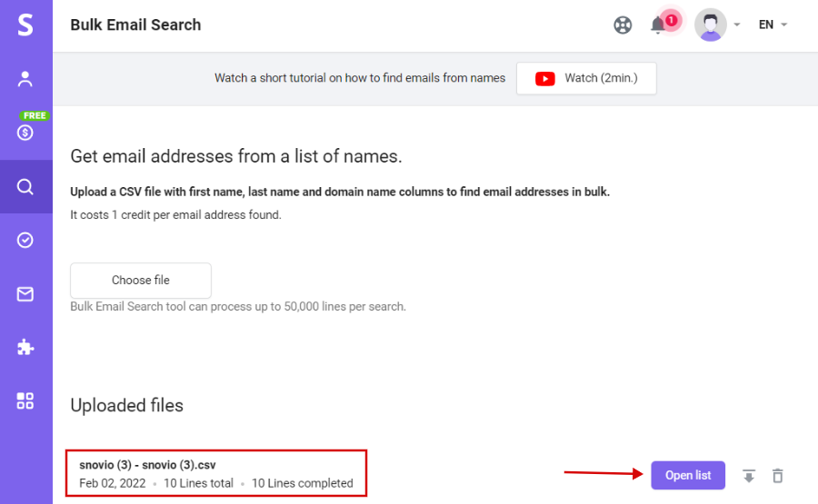This screenshot has width=818, height=504.
Task: Click the Uploaded files heading
Action: click(126, 406)
